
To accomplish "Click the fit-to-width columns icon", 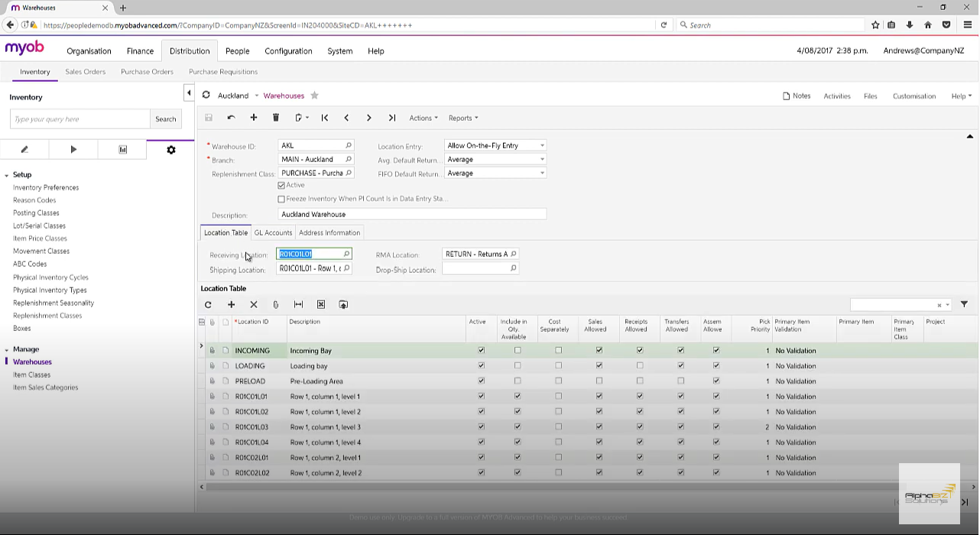I will point(298,304).
